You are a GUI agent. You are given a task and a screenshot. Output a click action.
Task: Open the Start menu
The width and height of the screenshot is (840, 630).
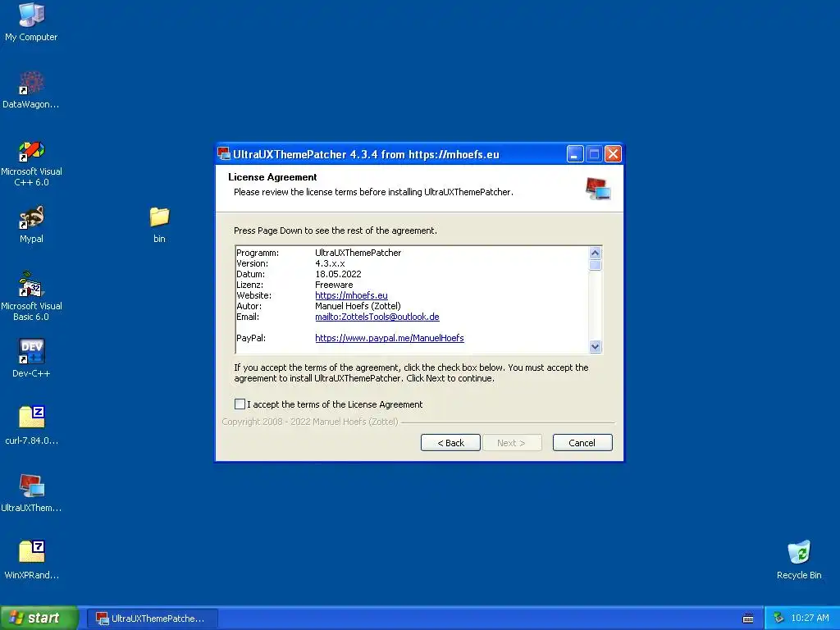pyautogui.click(x=39, y=618)
